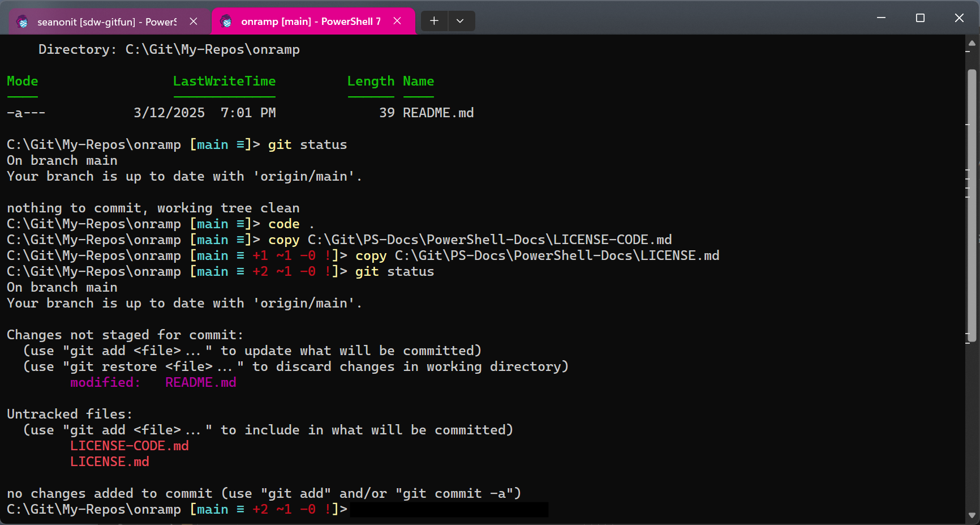Click the PowerShell icon on the onramp tab
Screen dimensions: 980x525
click(226, 21)
